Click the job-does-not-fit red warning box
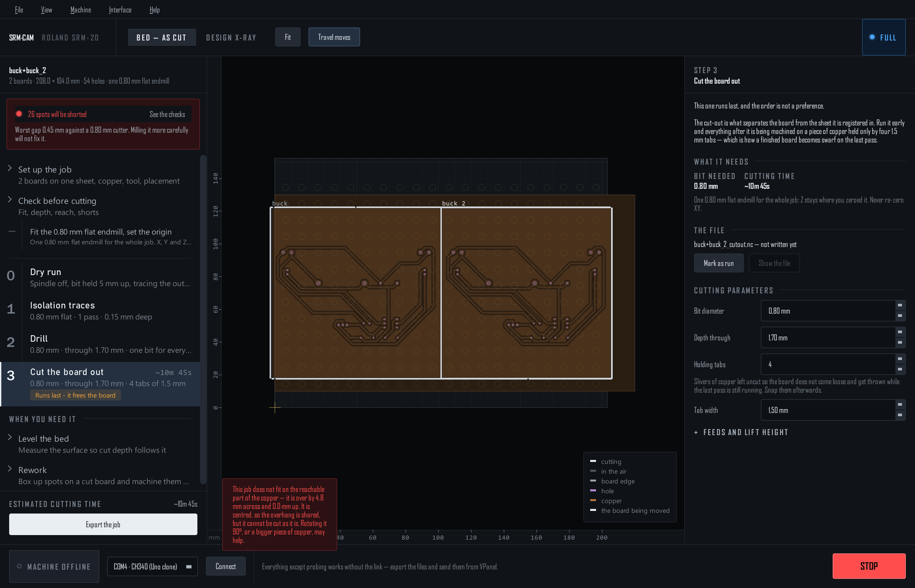The height and width of the screenshot is (588, 915). [x=279, y=514]
